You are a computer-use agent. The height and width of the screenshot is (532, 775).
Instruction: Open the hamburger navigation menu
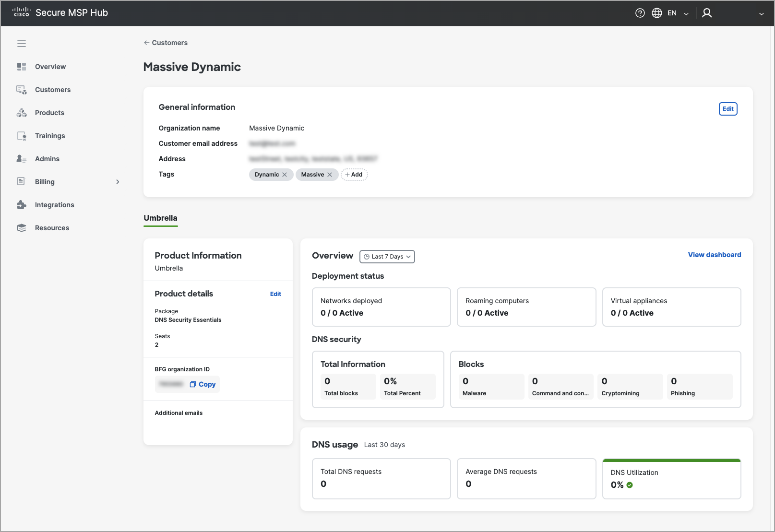(x=22, y=44)
